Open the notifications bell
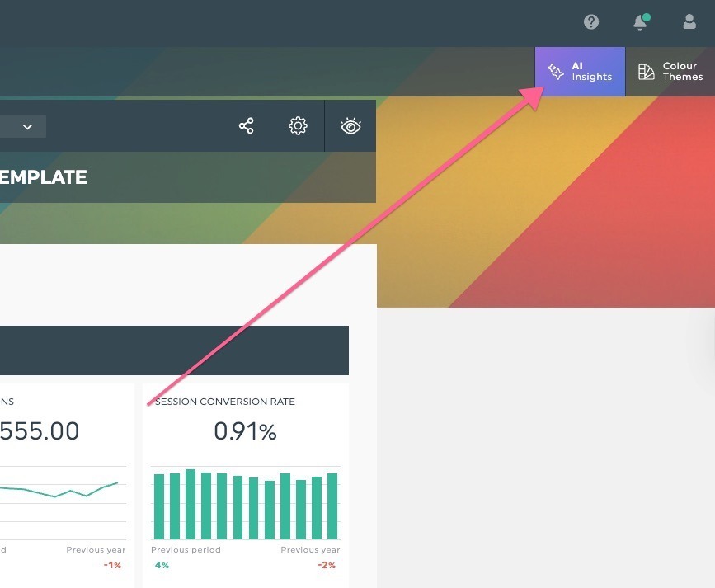The width and height of the screenshot is (715, 588). pos(640,23)
